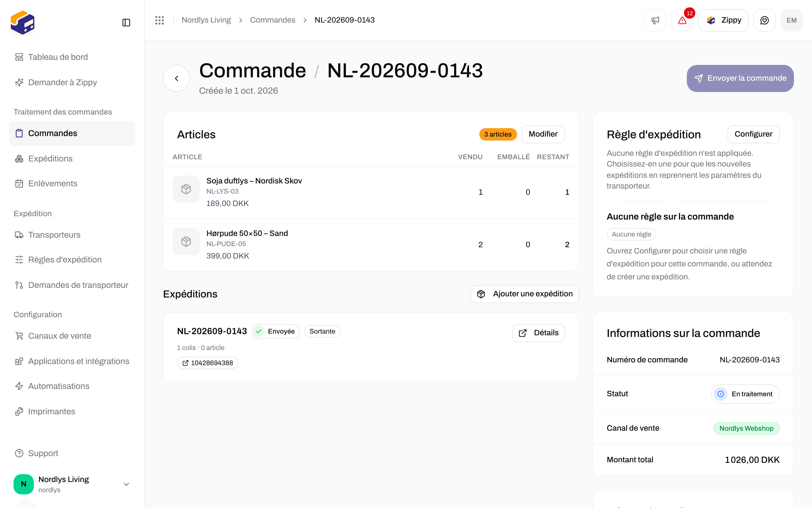The height and width of the screenshot is (508, 812).
Task: Click shipment title NL-202609-0143
Action: [x=212, y=331]
